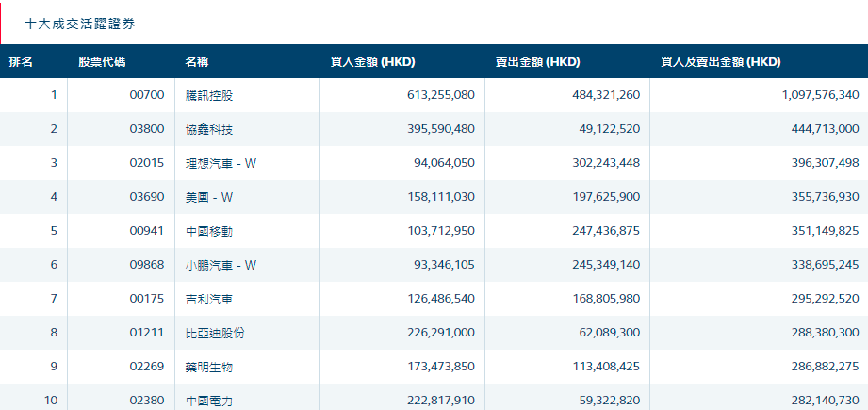This screenshot has height=410, width=868.
Task: Click the 賣出金額 (HKD) column header
Action: [x=537, y=62]
